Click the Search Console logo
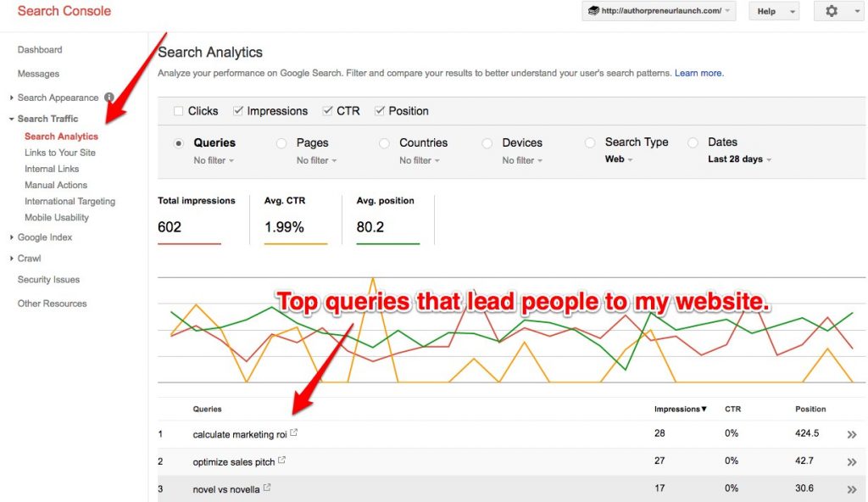The height and width of the screenshot is (502, 868). tap(64, 11)
